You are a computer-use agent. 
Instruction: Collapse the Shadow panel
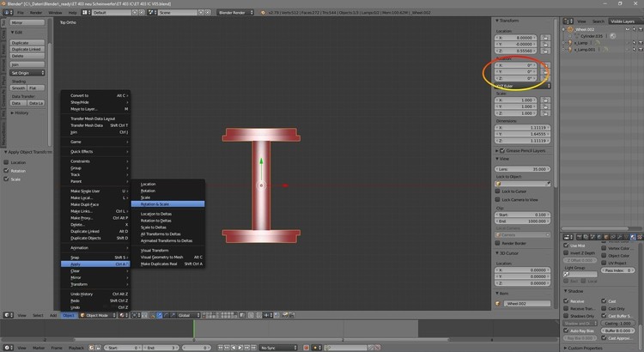(566, 291)
